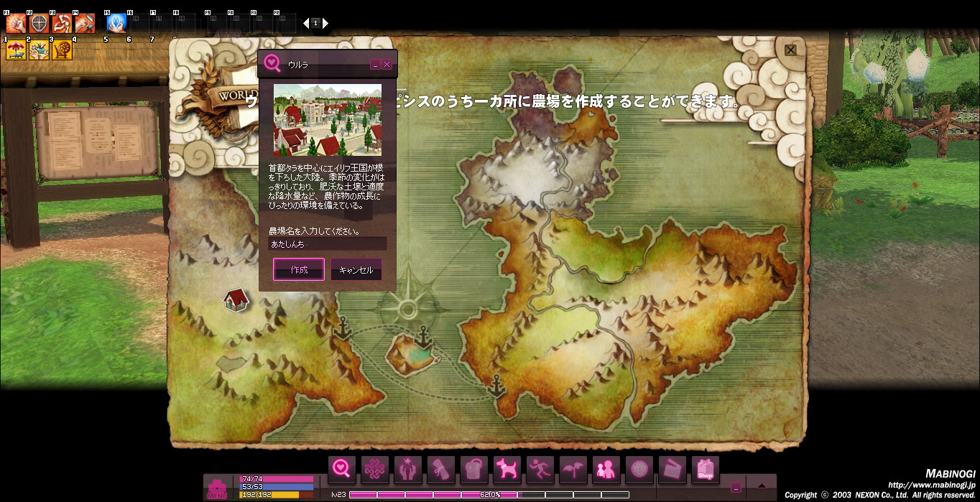Select the fist combat skill in slot F1

click(x=15, y=23)
